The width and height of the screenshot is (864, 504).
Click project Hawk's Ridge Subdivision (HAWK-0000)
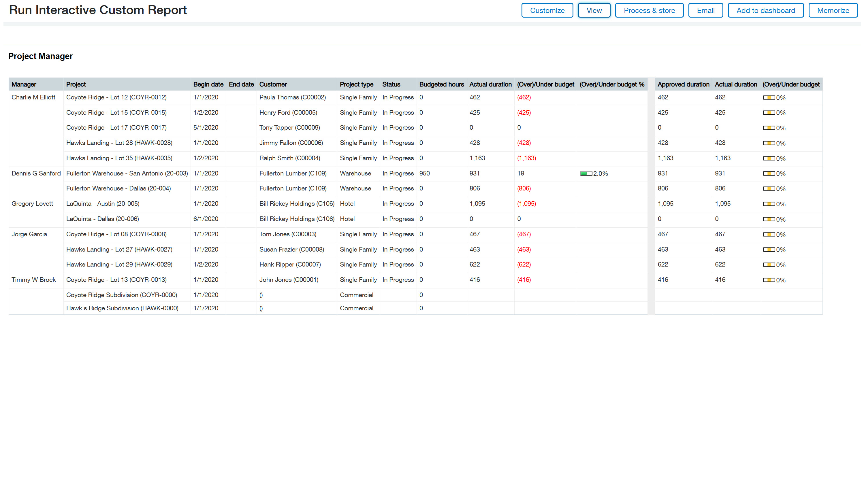pos(122,308)
